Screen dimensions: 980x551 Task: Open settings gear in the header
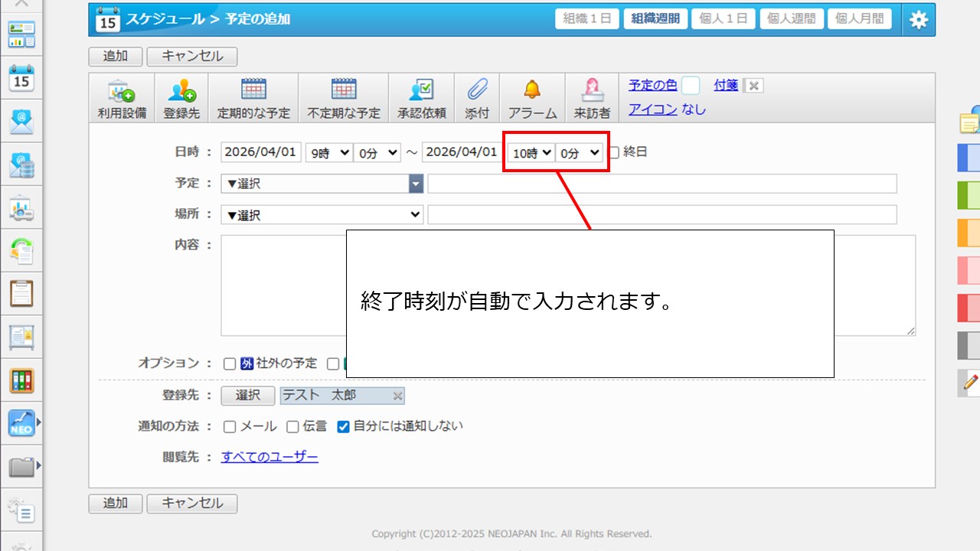(918, 20)
